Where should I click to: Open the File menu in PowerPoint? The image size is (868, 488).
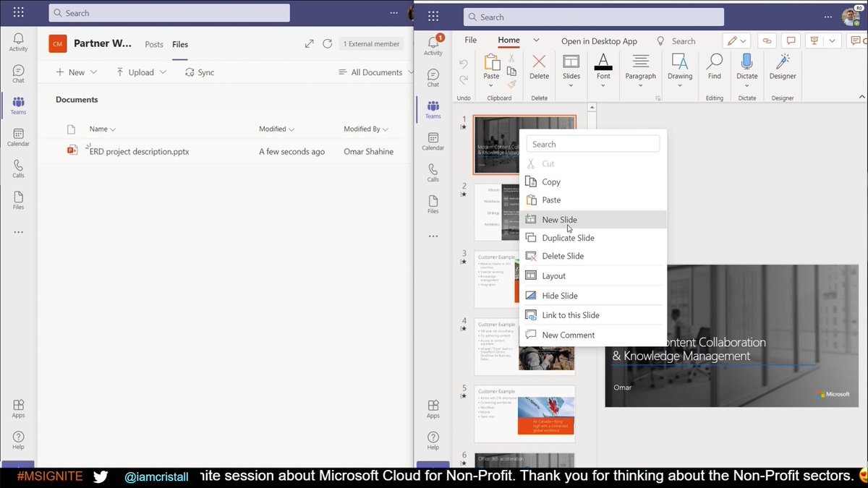click(x=471, y=40)
